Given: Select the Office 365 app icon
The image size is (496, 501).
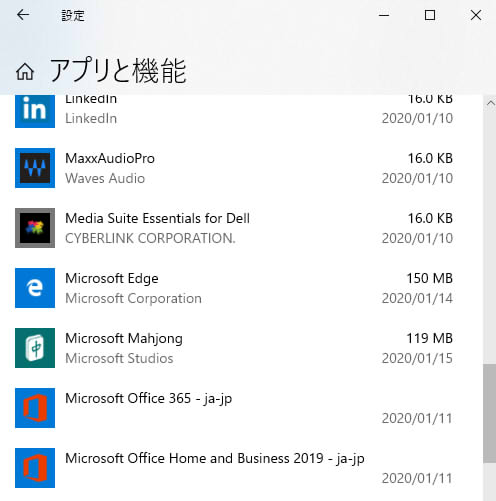Looking at the screenshot, I should [35, 408].
